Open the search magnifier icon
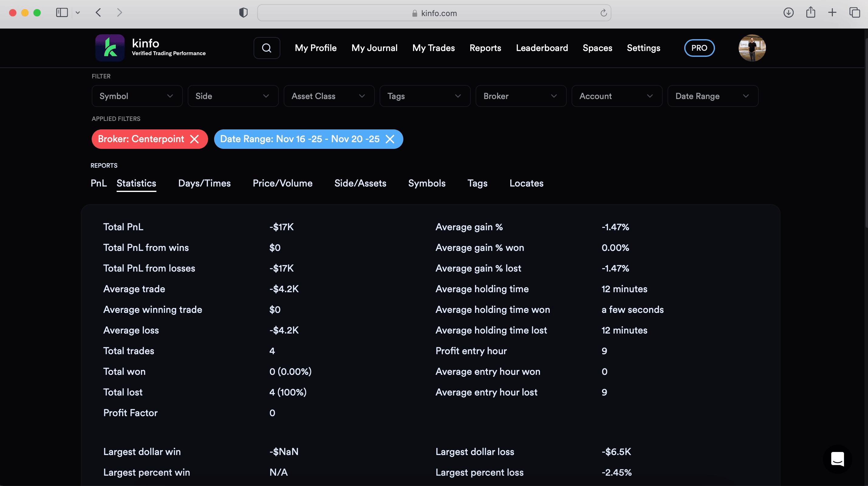Image resolution: width=868 pixels, height=486 pixels. (x=267, y=48)
